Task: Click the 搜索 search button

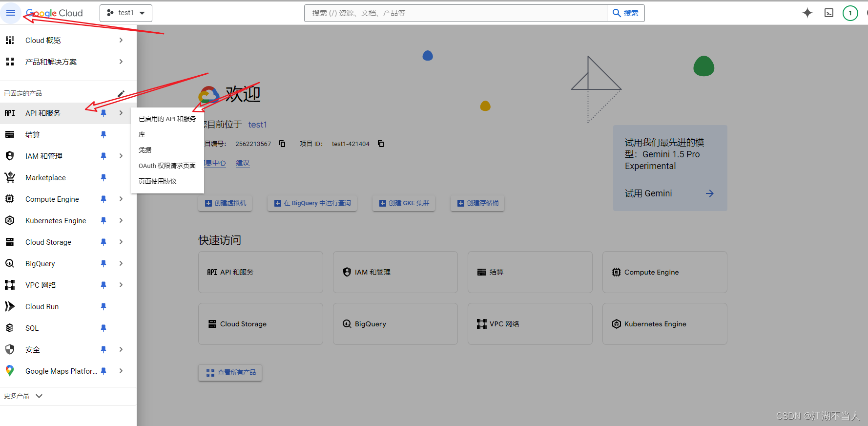Action: (626, 13)
